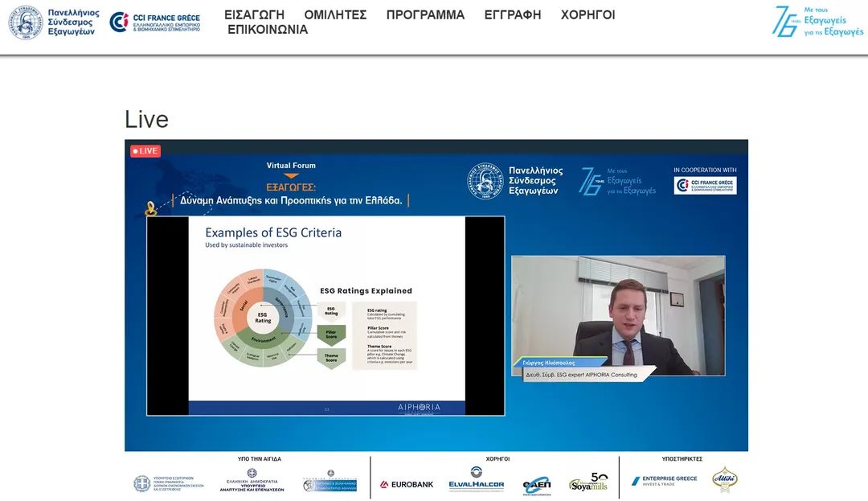Open the ΟΜΙΛΗΤΕΣ menu item
Screen dimensions: 868x501
(x=335, y=15)
